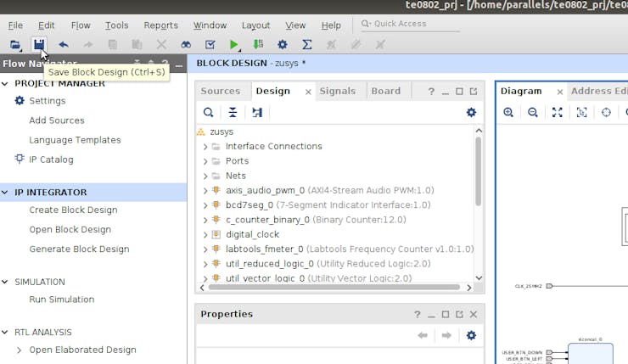The height and width of the screenshot is (364, 628).
Task: Click the Copy toolbar icon
Action: pos(113,44)
